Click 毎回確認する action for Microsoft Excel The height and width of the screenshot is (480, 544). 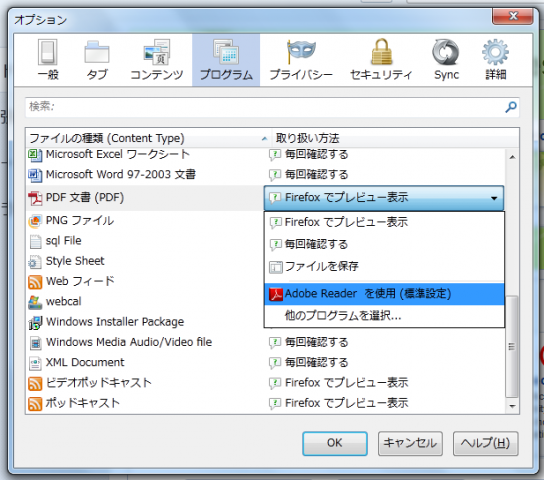[x=309, y=154]
